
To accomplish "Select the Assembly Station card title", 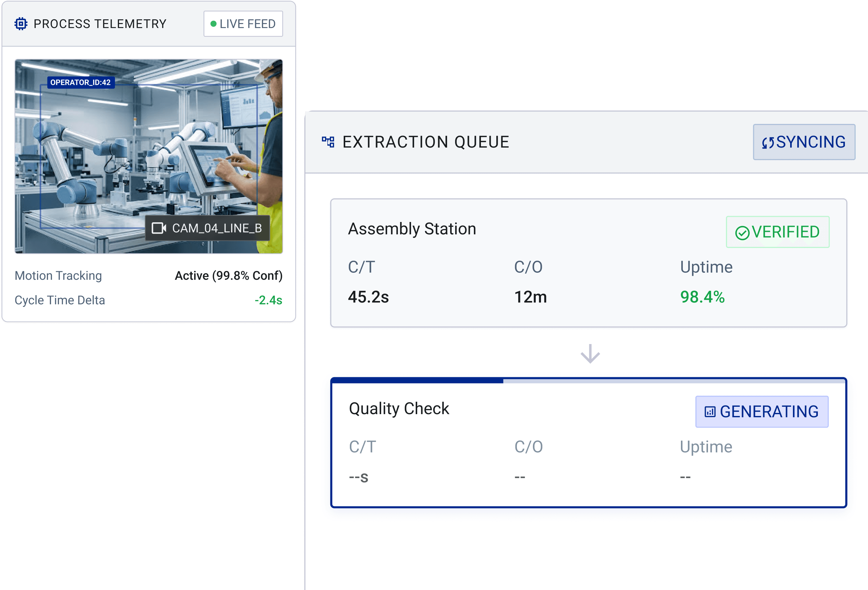I will coord(412,229).
